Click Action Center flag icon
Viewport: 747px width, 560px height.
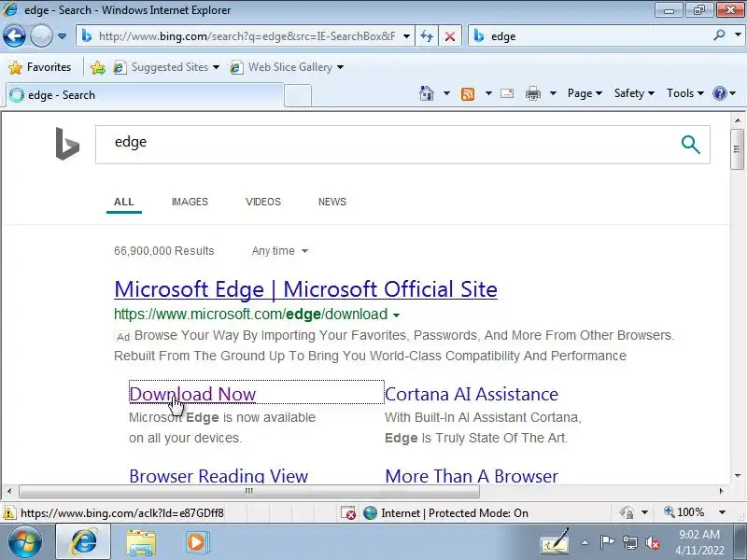607,542
